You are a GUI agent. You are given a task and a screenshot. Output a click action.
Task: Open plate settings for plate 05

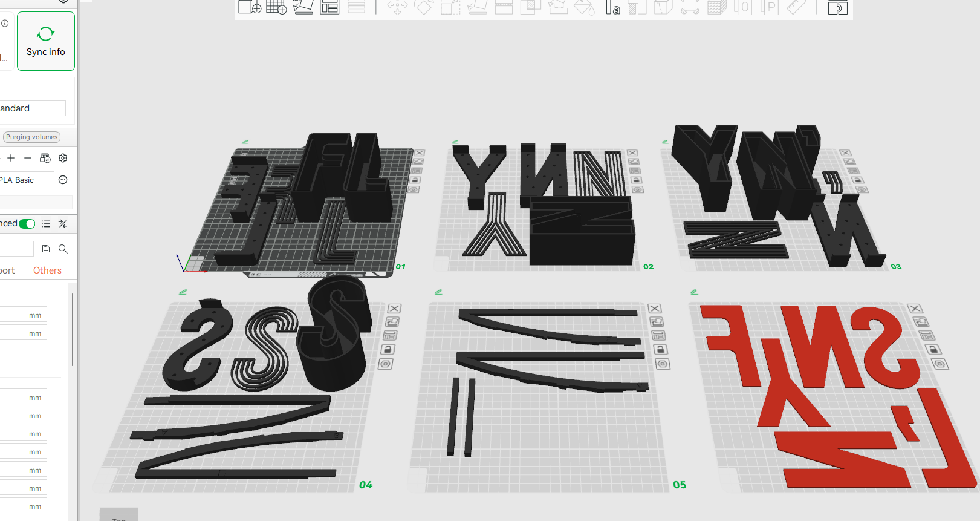[663, 364]
